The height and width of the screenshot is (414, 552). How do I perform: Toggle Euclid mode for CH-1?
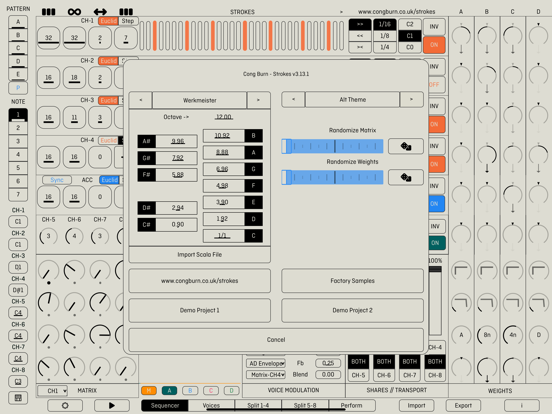(108, 21)
